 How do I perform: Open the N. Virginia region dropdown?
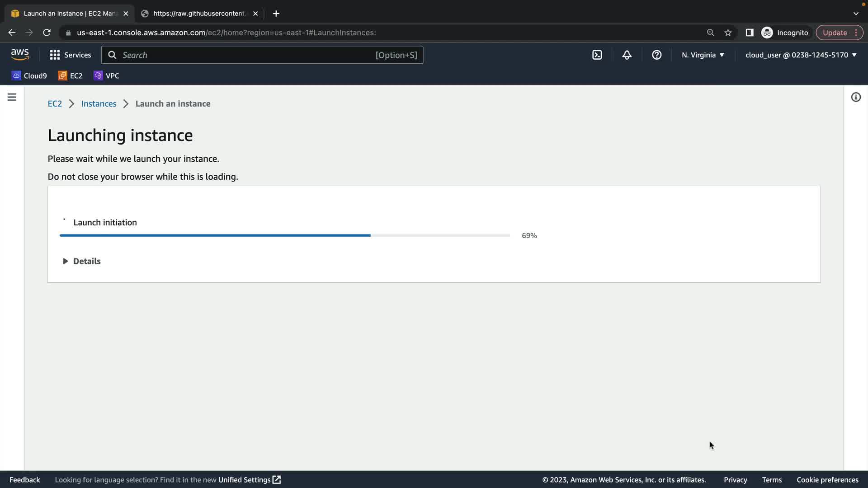703,55
